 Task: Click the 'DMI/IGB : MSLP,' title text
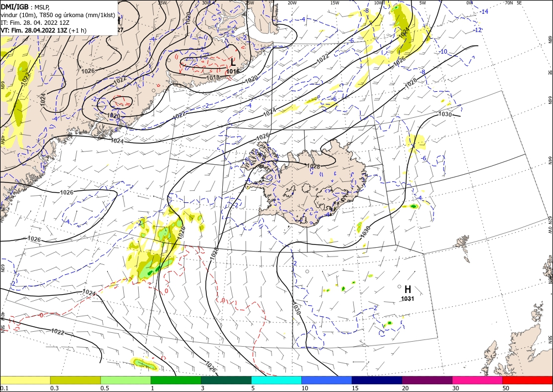(x=25, y=6)
